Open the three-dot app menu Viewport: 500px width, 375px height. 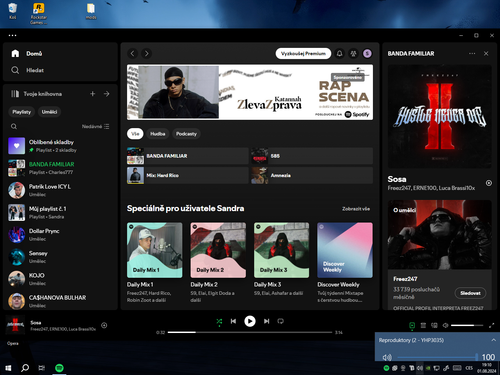pos(12,35)
